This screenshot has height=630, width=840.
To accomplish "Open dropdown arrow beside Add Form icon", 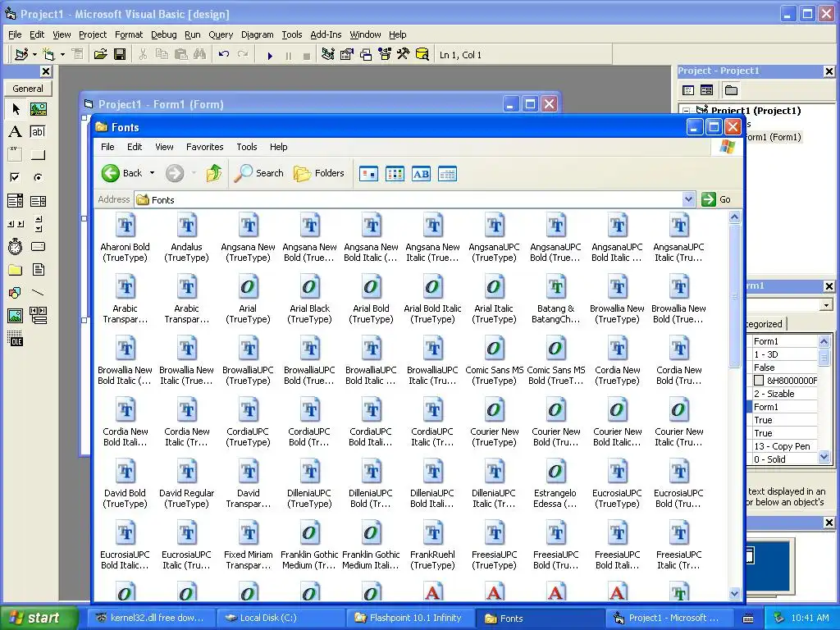I will click(x=62, y=55).
